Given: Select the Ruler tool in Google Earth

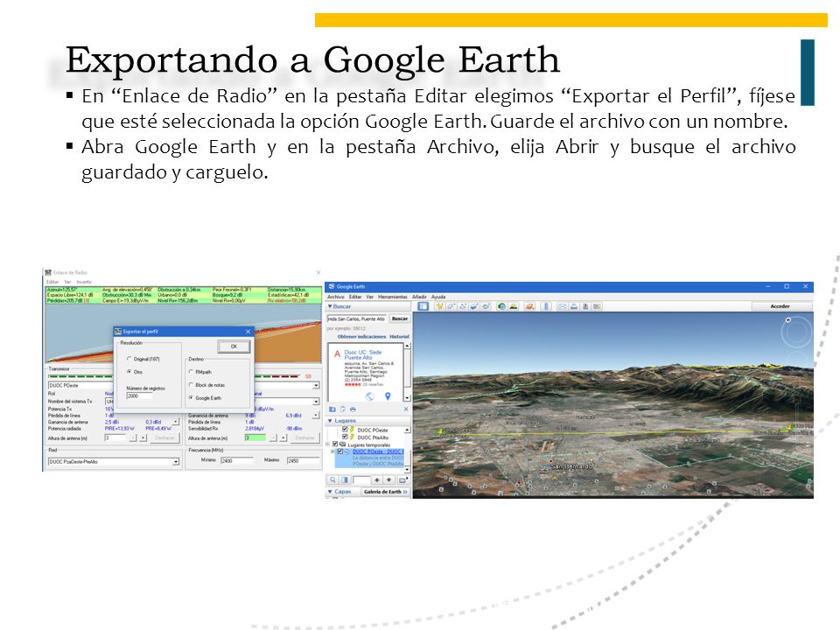Looking at the screenshot, I should pos(546,306).
